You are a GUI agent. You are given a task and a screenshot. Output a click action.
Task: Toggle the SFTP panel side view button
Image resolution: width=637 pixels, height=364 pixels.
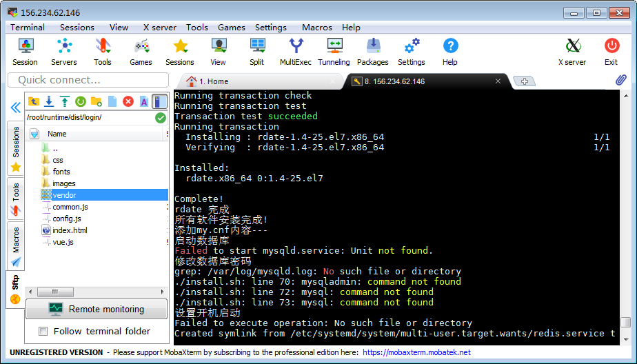click(x=159, y=101)
